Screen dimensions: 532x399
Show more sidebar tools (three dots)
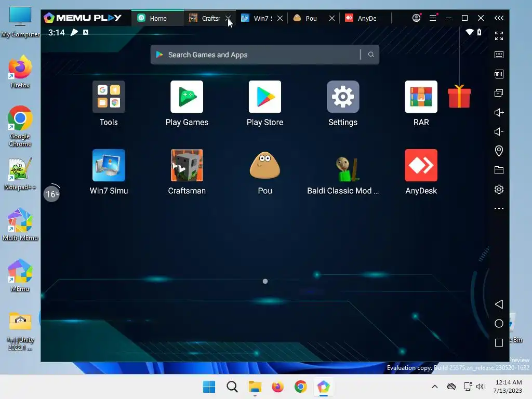[499, 208]
